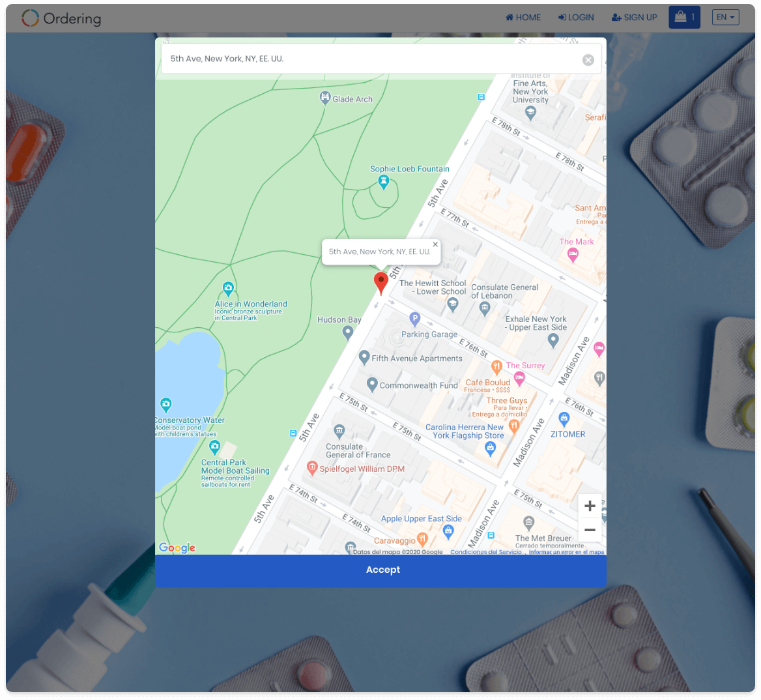Select the Central Park Model Boat Sailing marker

pyautogui.click(x=214, y=447)
